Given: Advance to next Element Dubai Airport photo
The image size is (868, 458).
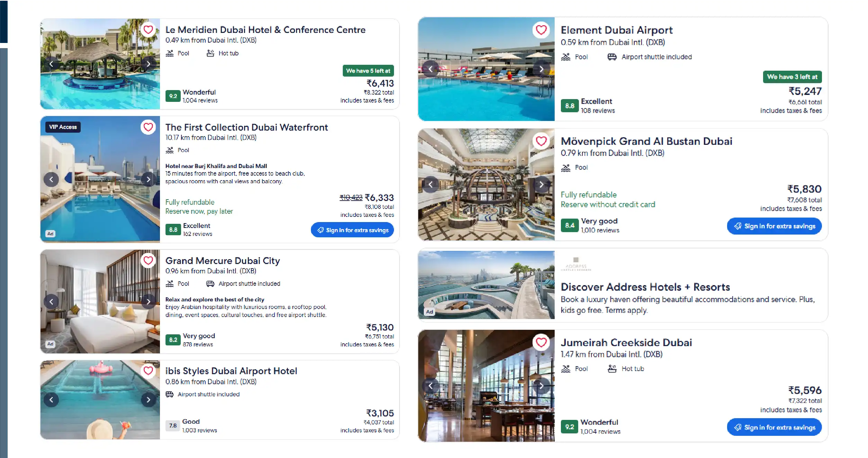Looking at the screenshot, I should (541, 69).
